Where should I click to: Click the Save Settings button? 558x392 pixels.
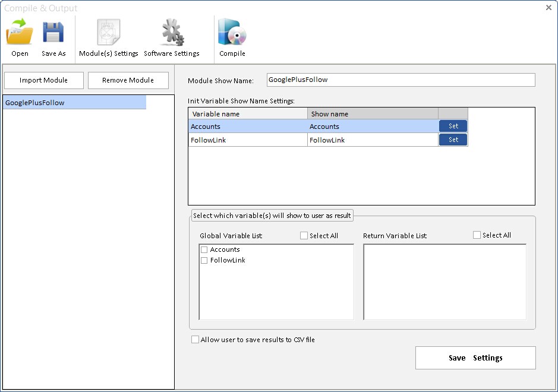click(x=475, y=358)
